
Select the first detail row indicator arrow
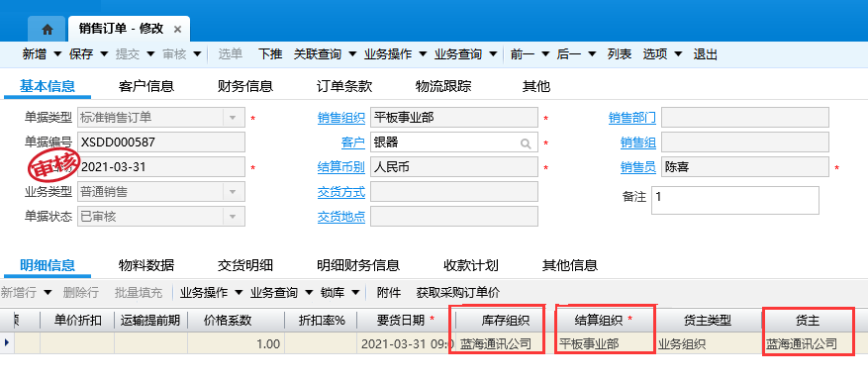7,343
